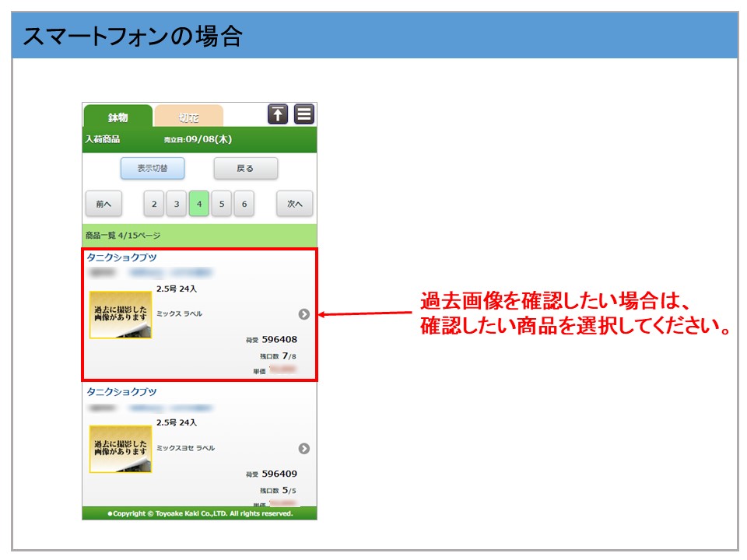Open details arrow for ミックス ラベル item

(x=303, y=314)
